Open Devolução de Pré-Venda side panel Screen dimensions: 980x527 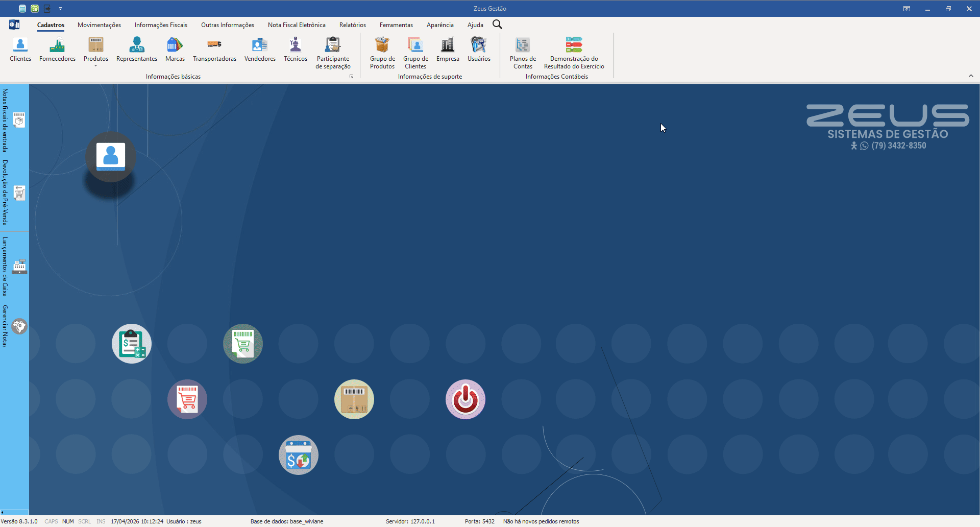point(14,193)
